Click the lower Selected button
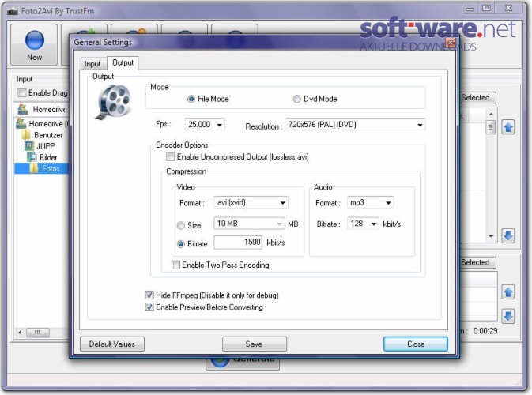This screenshot has width=532, height=395. pos(477,262)
